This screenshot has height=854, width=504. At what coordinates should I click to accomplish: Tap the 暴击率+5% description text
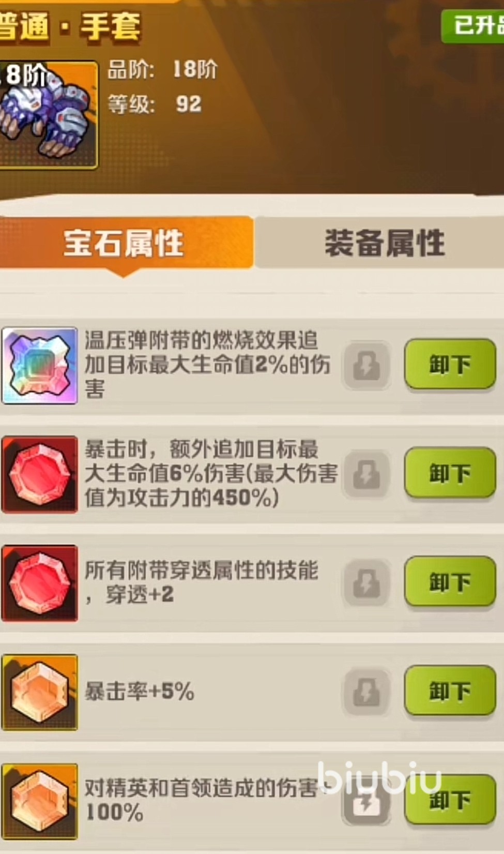pos(140,692)
